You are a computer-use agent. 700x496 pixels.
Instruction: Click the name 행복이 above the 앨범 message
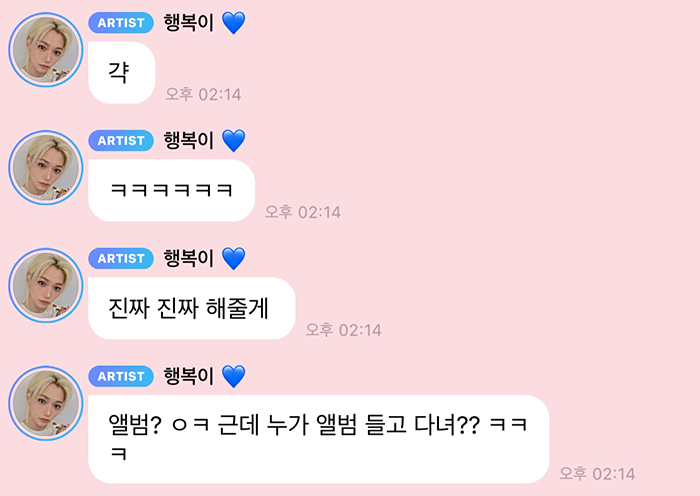pos(189,376)
